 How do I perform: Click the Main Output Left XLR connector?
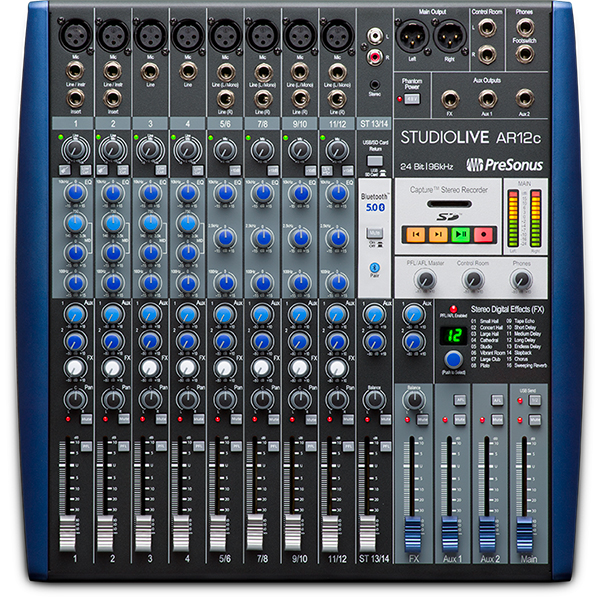point(412,37)
